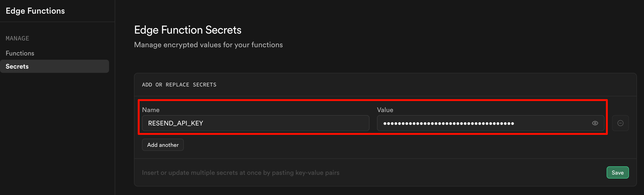This screenshot has width=644, height=195.
Task: Save the secrets with green Save button
Action: click(x=617, y=172)
